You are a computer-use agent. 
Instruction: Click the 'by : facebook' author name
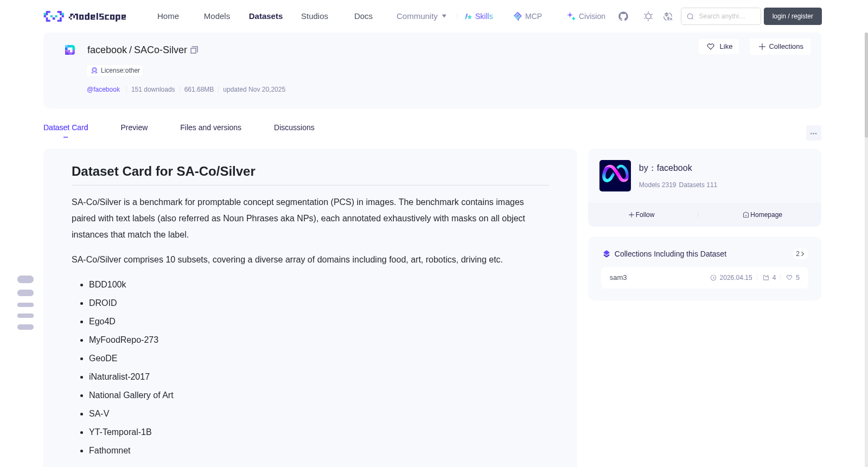tap(665, 168)
